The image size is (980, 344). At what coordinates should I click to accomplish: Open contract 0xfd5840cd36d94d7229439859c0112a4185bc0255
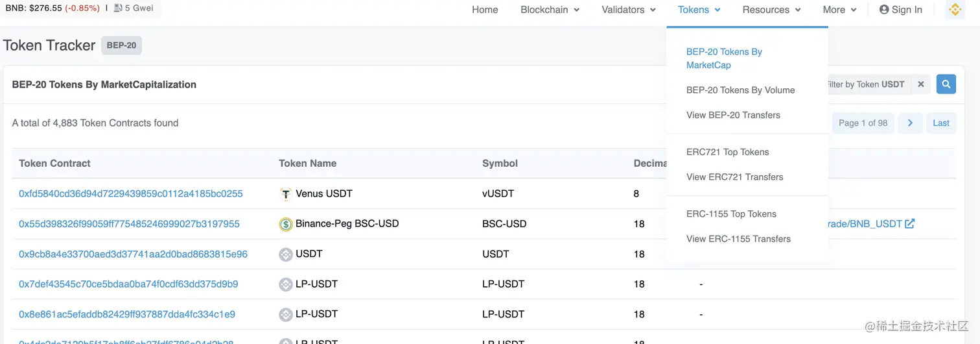(131, 193)
